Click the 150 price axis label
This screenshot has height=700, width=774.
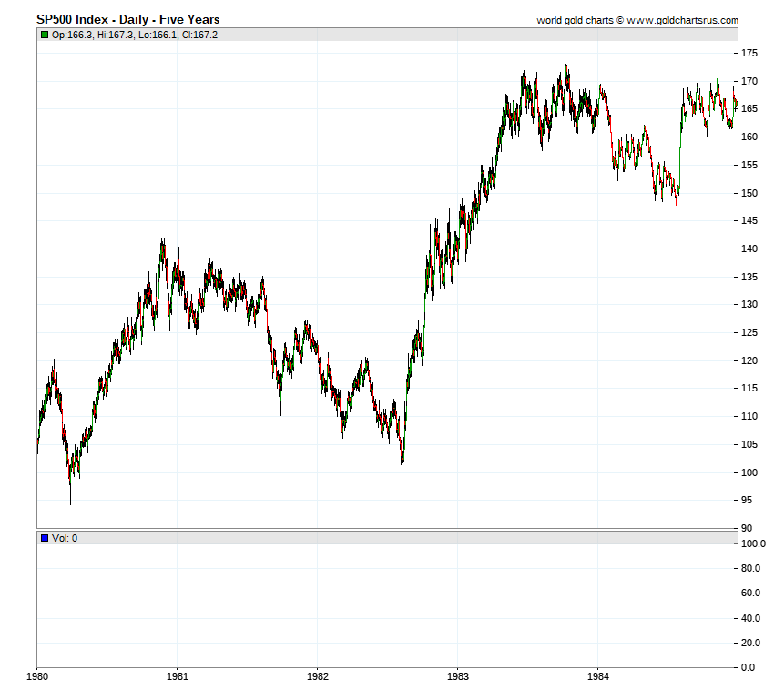click(x=749, y=193)
